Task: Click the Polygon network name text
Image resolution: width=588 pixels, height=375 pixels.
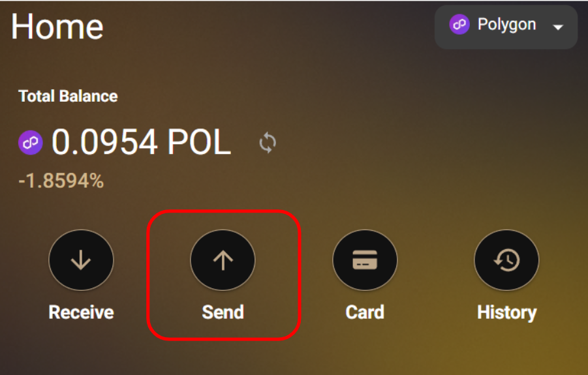Action: coord(506,25)
